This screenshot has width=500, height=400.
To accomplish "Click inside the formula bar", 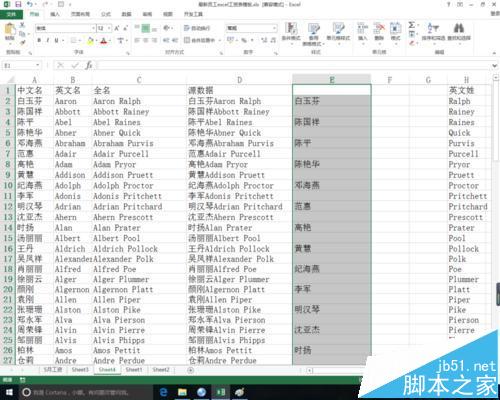I will click(293, 65).
